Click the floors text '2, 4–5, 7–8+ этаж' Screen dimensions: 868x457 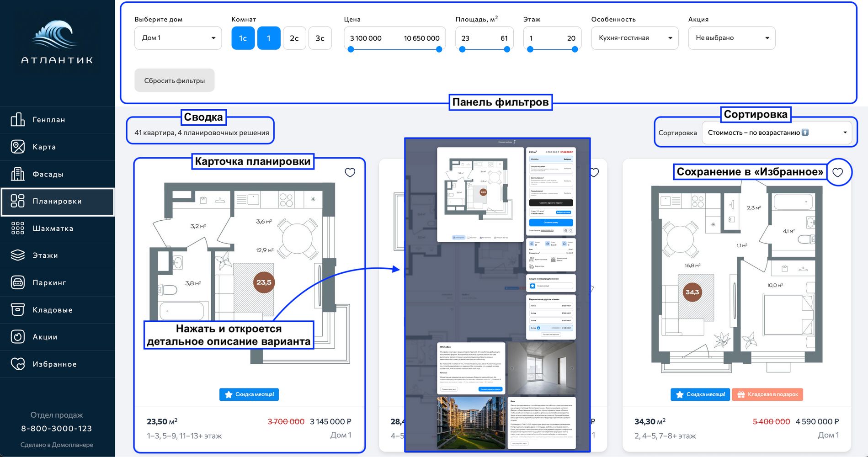coord(665,436)
